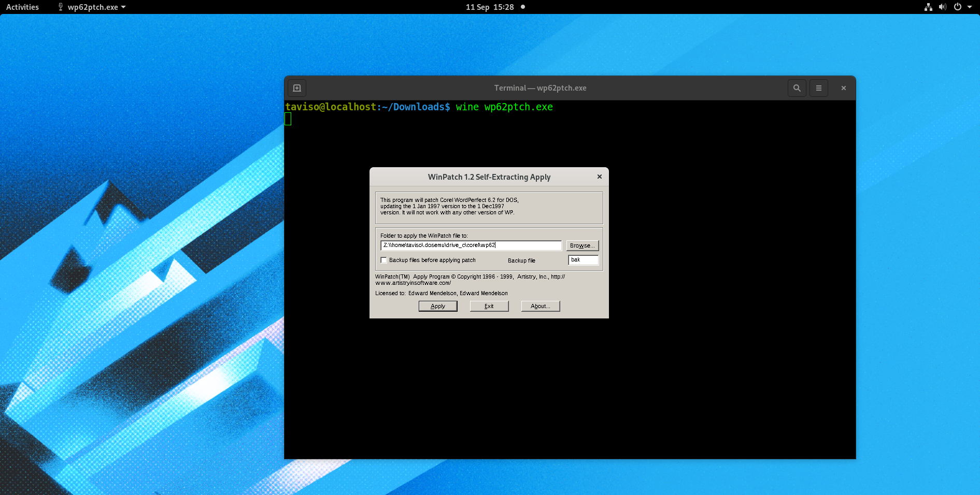
Task: Focus the folder path input field
Action: pos(471,245)
